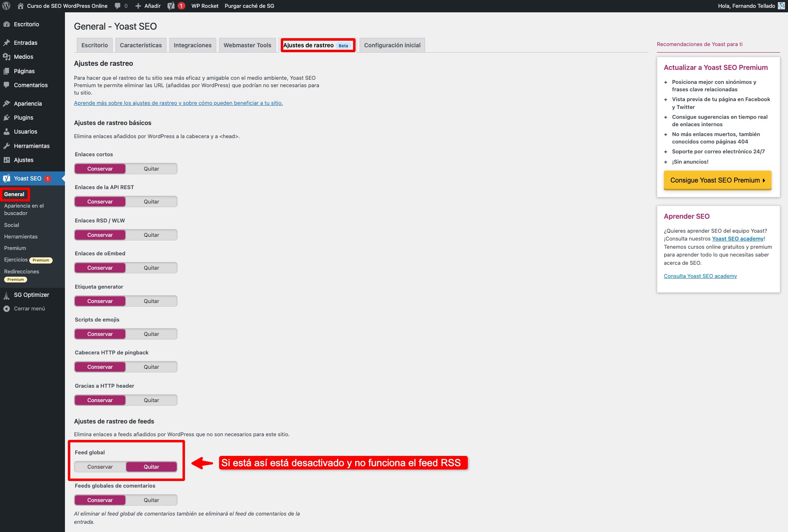This screenshot has height=532, width=788.
Task: Set Scripts de emojis to Quitar
Action: click(x=151, y=334)
